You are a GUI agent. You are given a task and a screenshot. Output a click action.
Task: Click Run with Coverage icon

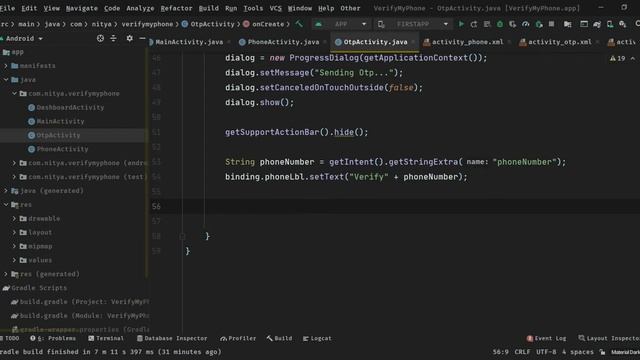(513, 24)
